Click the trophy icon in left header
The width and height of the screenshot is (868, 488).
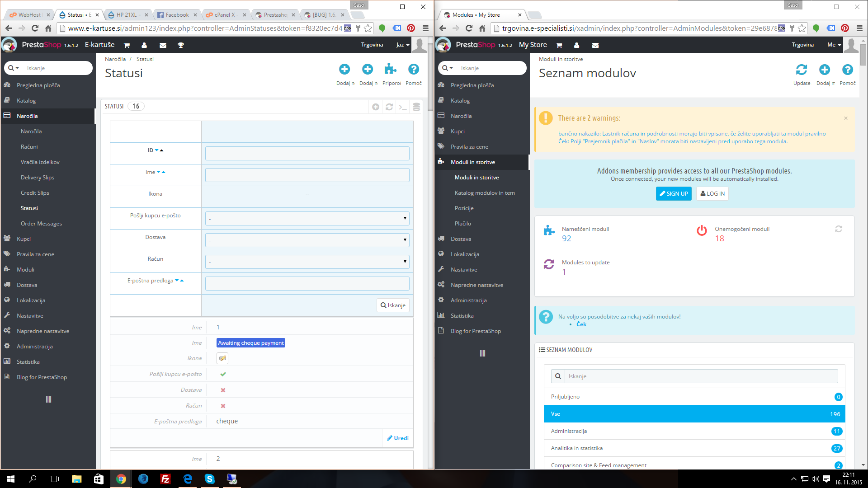tap(181, 45)
